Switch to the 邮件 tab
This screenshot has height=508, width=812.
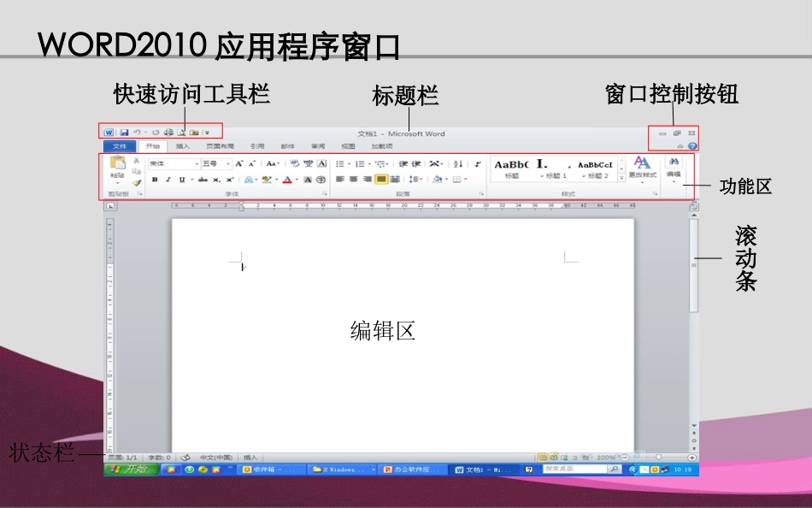tap(288, 146)
